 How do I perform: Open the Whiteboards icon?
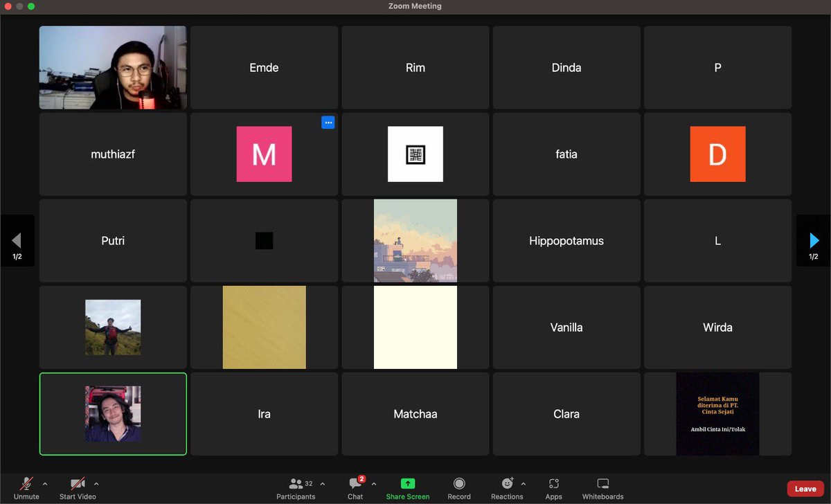point(603,484)
